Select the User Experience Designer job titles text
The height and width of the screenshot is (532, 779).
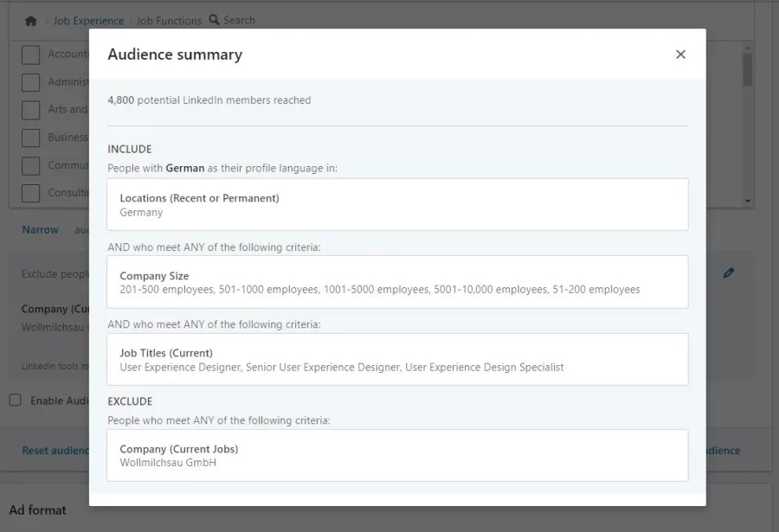tap(342, 367)
